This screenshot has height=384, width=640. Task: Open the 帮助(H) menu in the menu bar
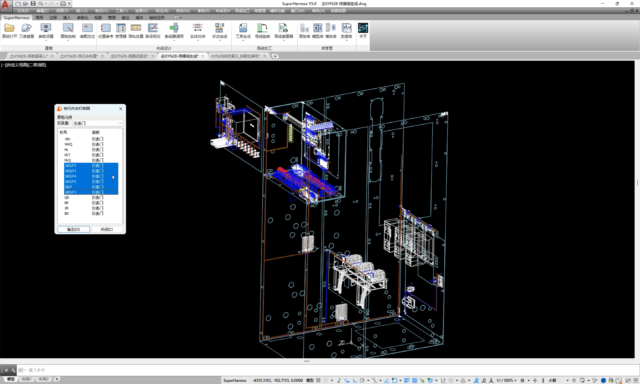click(x=318, y=11)
